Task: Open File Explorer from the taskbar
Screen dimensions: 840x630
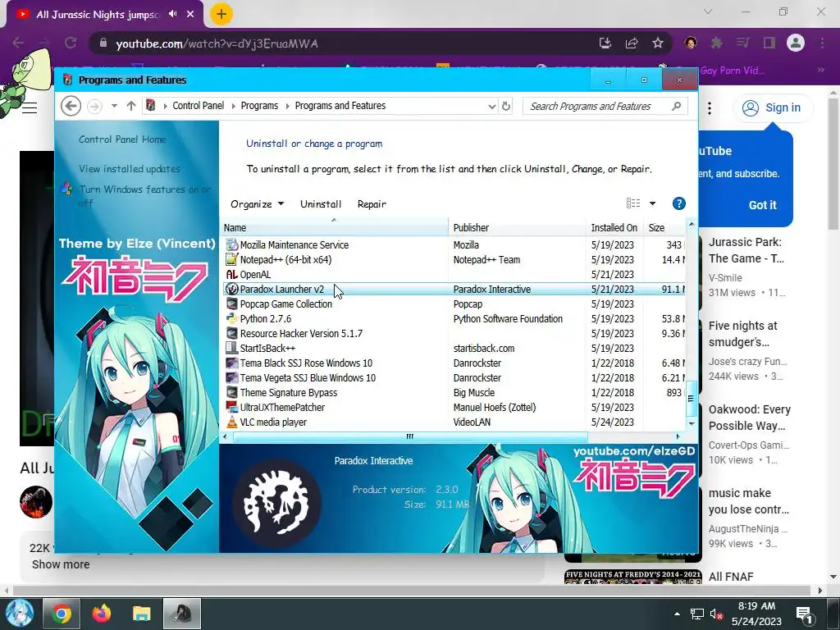Action: [x=141, y=614]
